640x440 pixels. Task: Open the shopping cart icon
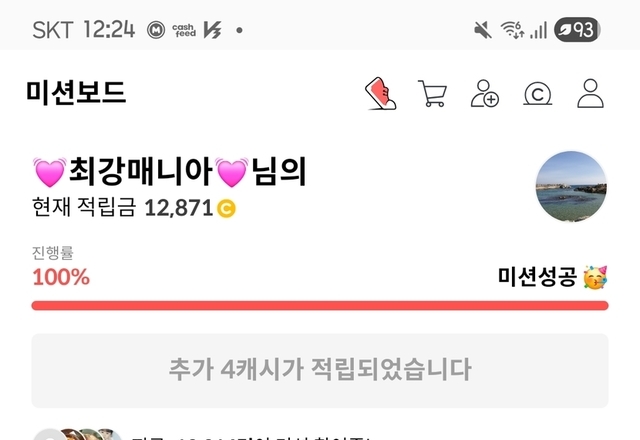coord(432,93)
